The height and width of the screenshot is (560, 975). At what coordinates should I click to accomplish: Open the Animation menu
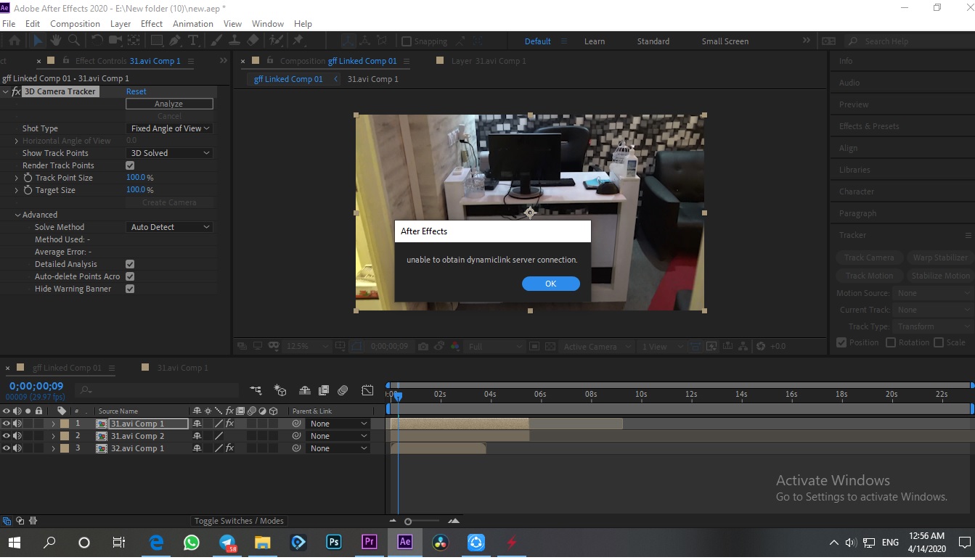[x=192, y=24]
